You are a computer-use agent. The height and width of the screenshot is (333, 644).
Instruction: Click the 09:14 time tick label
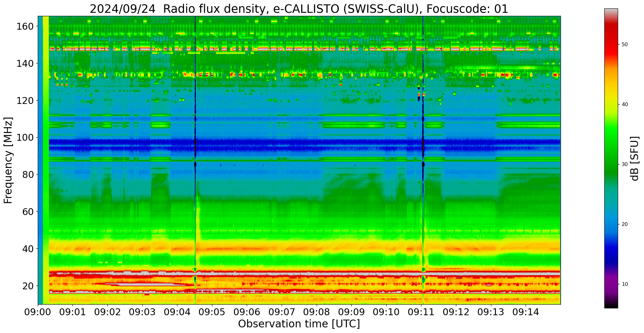[x=526, y=312]
